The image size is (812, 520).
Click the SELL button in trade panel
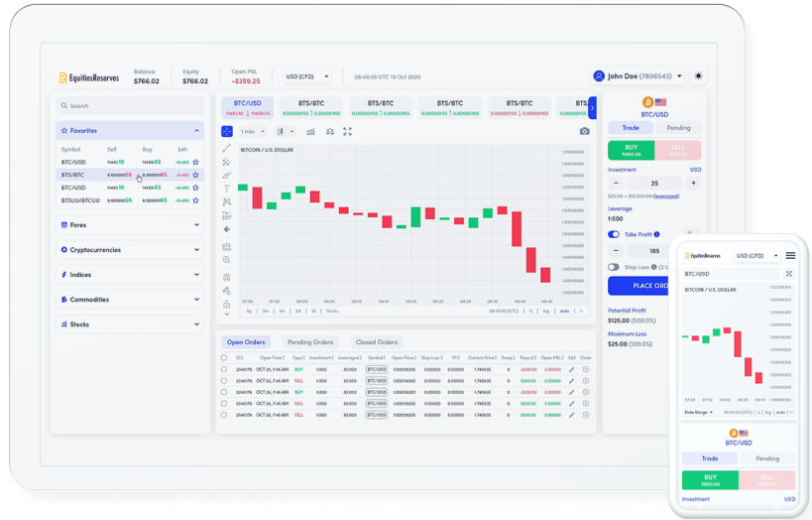coord(678,151)
